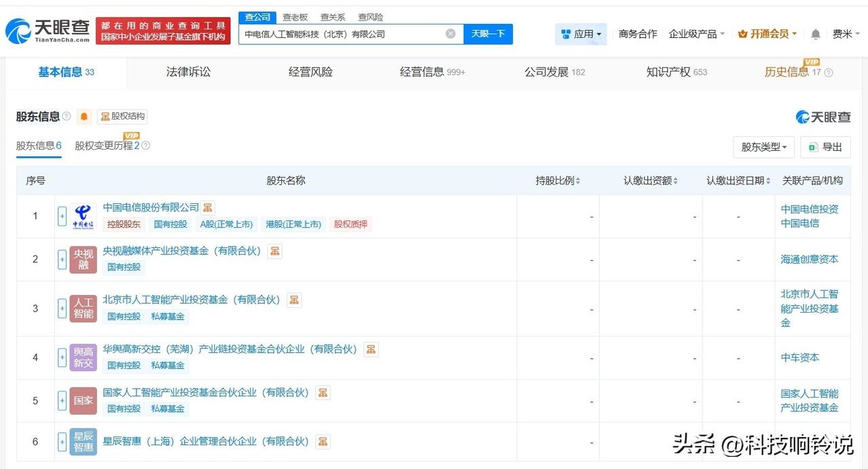Click the 控股股东 tag on row 1
This screenshot has height=469, width=868.
[124, 224]
